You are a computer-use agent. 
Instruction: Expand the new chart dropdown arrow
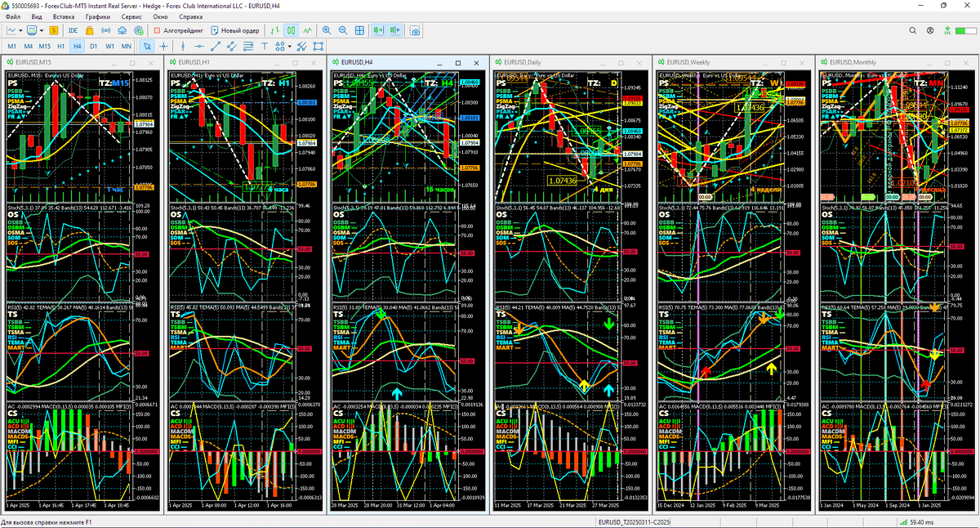click(21, 30)
